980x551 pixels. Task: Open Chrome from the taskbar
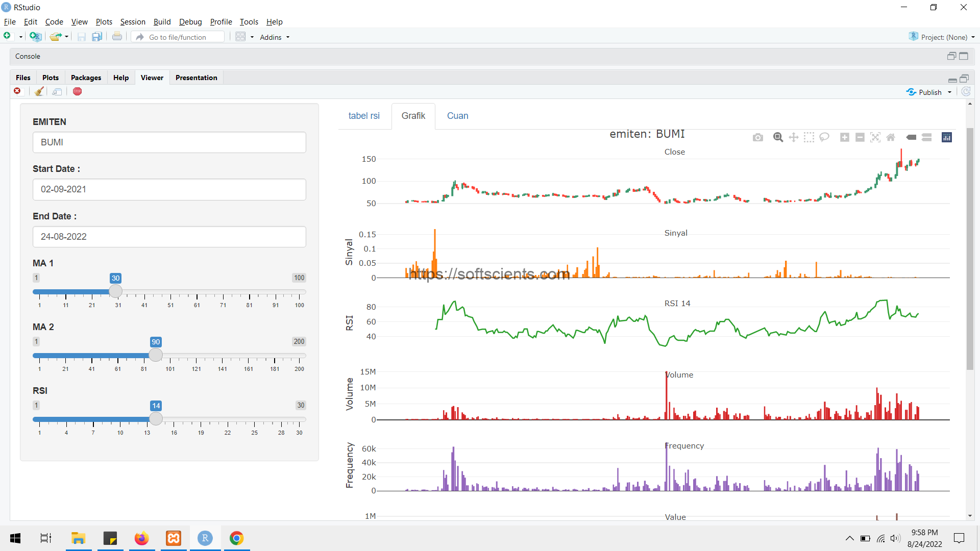coord(236,538)
